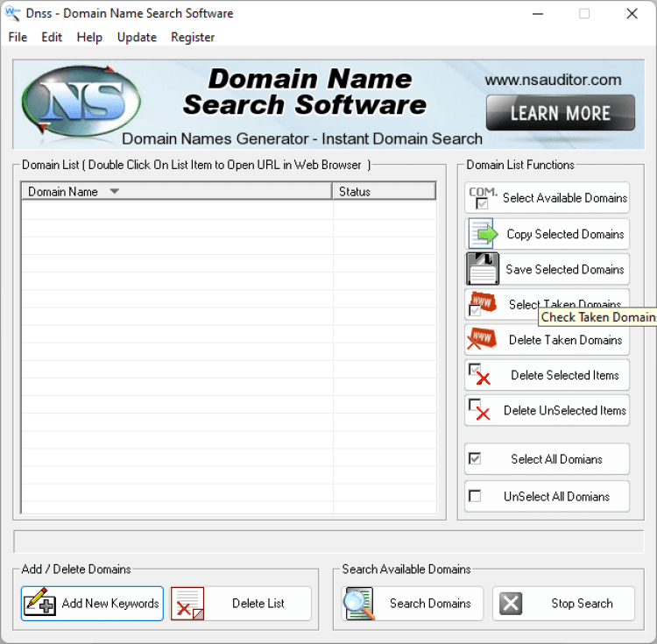Open the File menu
657x644 pixels.
pyautogui.click(x=18, y=38)
